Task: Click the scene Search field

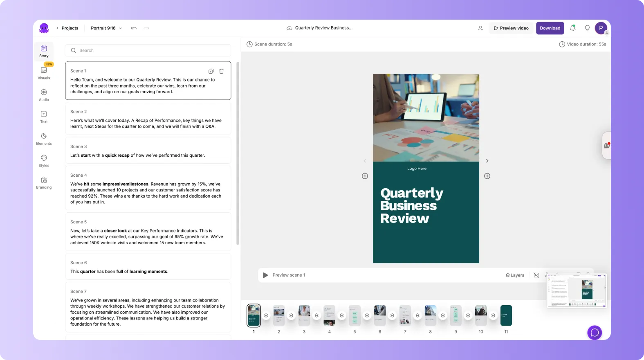Action: pos(148,50)
